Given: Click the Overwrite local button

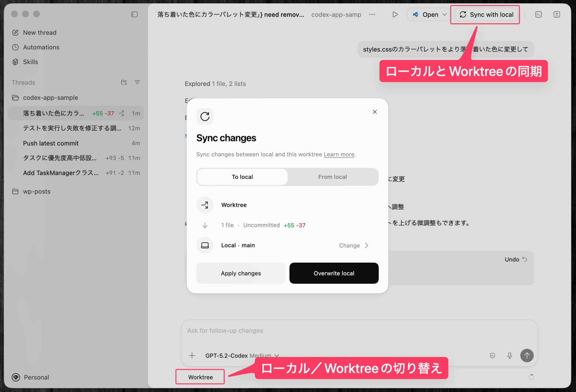Looking at the screenshot, I should [x=334, y=273].
